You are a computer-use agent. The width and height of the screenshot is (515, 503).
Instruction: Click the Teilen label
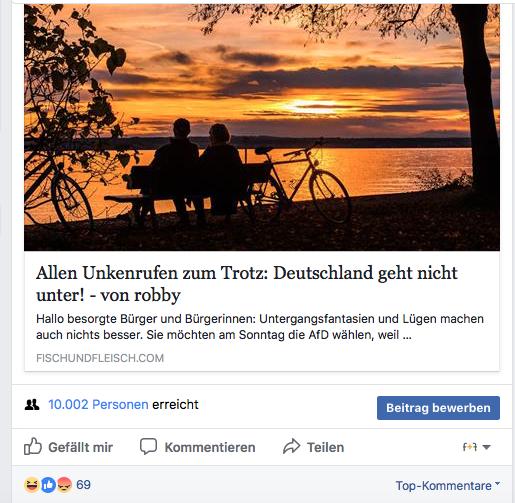[x=325, y=447]
